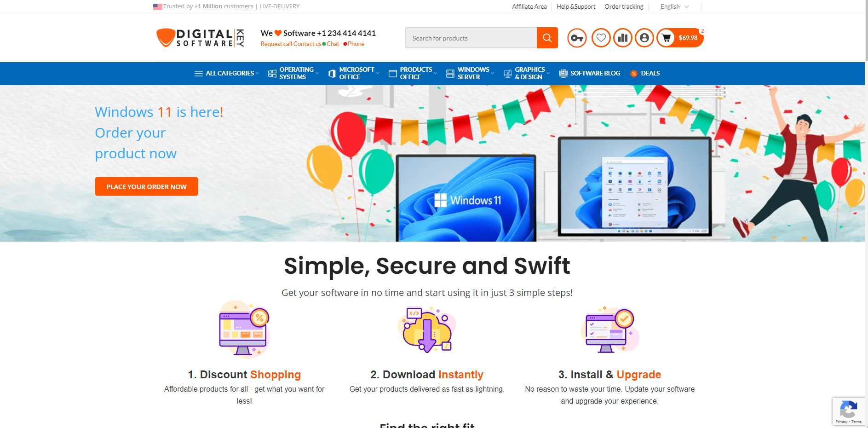Open the Windows Server menu
The width and height of the screenshot is (868, 428).
(470, 74)
